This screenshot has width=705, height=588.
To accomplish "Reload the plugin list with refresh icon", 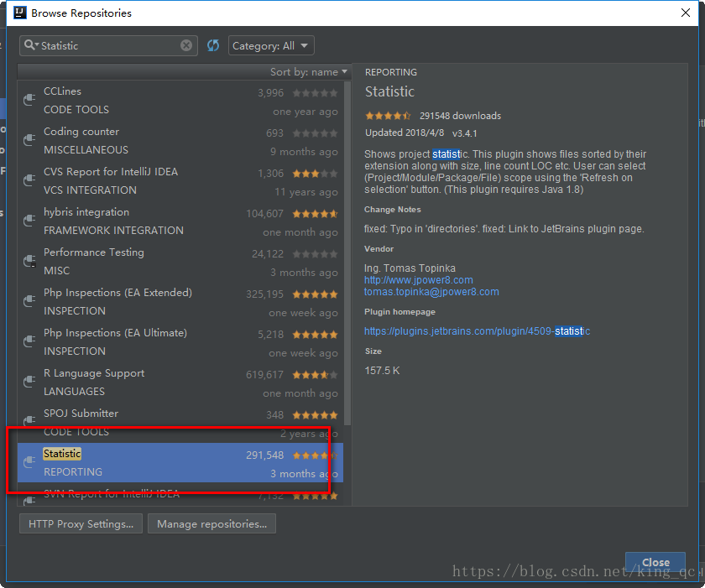I will 213,46.
